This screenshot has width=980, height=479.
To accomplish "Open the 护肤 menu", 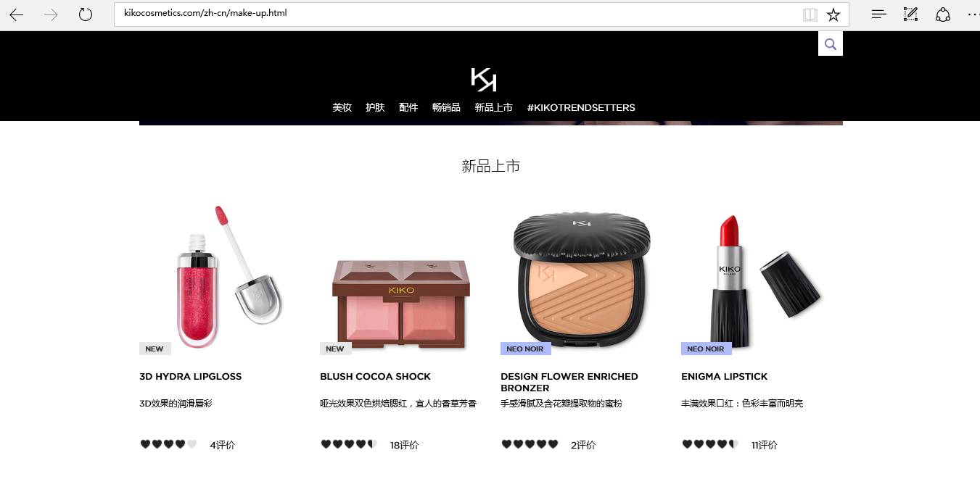I will (x=375, y=107).
